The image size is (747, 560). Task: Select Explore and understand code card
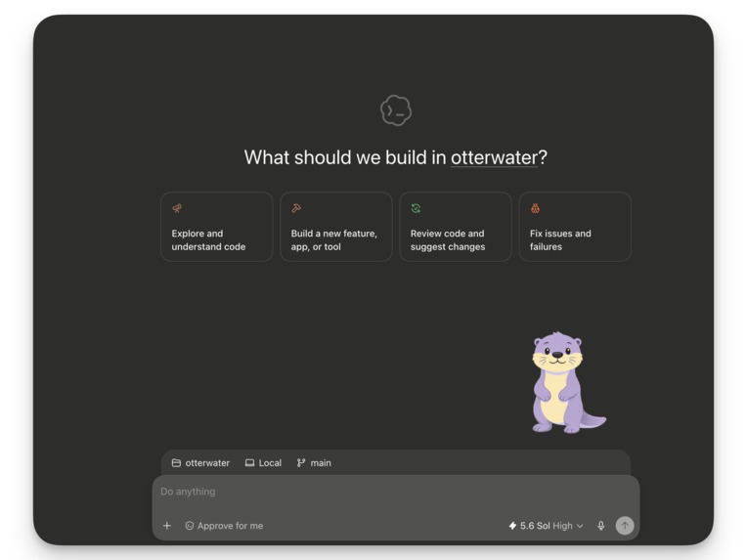click(x=217, y=227)
